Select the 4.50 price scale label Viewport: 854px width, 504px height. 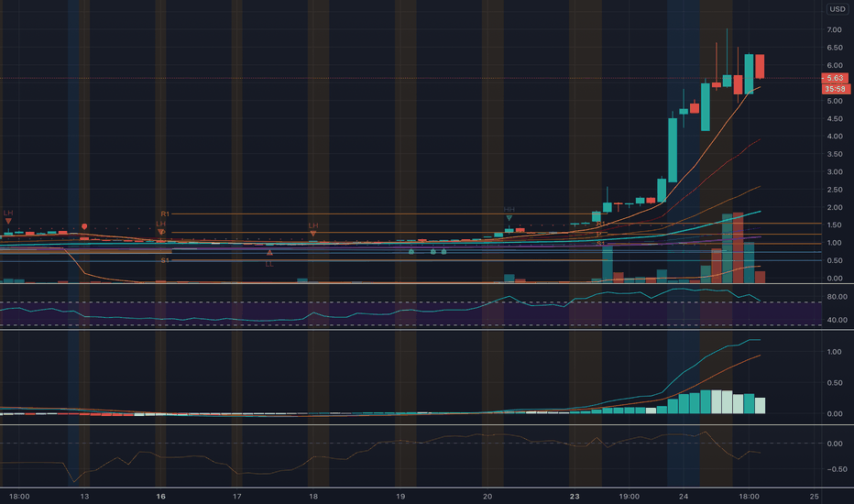click(835, 118)
